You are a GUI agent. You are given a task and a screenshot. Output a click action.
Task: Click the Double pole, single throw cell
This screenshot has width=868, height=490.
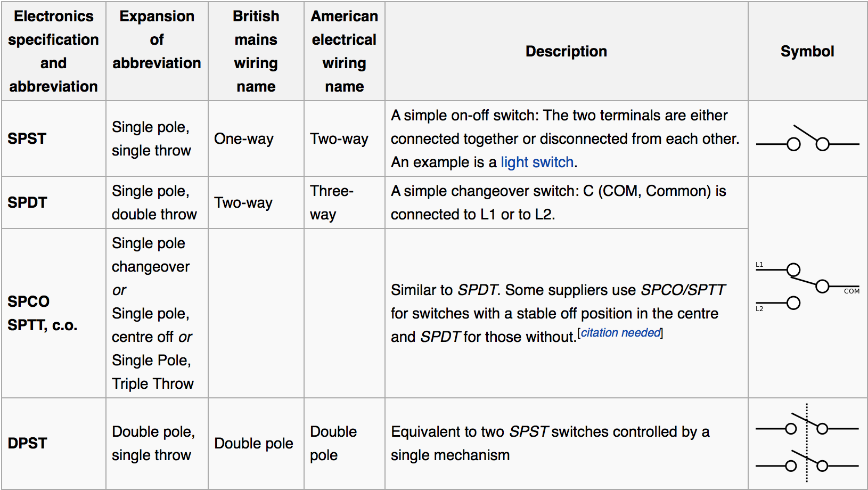157,443
